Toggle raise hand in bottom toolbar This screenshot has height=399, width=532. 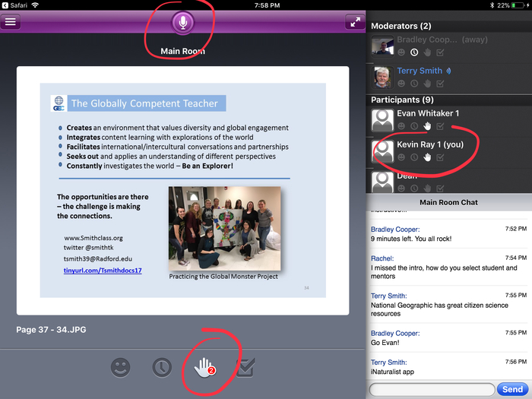click(x=202, y=368)
